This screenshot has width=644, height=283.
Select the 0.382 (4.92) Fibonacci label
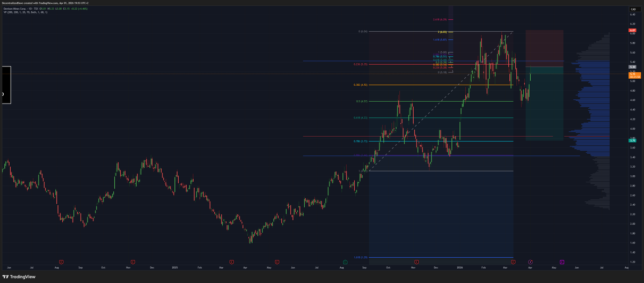click(361, 85)
